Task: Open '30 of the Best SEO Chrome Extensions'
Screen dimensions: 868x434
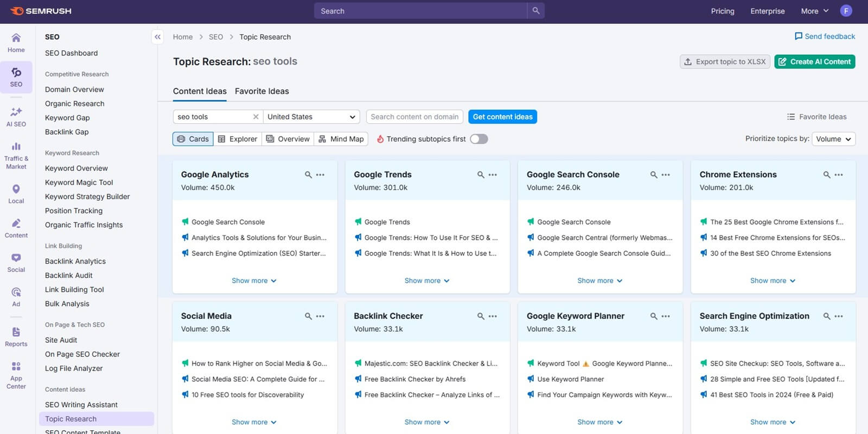Action: 770,253
